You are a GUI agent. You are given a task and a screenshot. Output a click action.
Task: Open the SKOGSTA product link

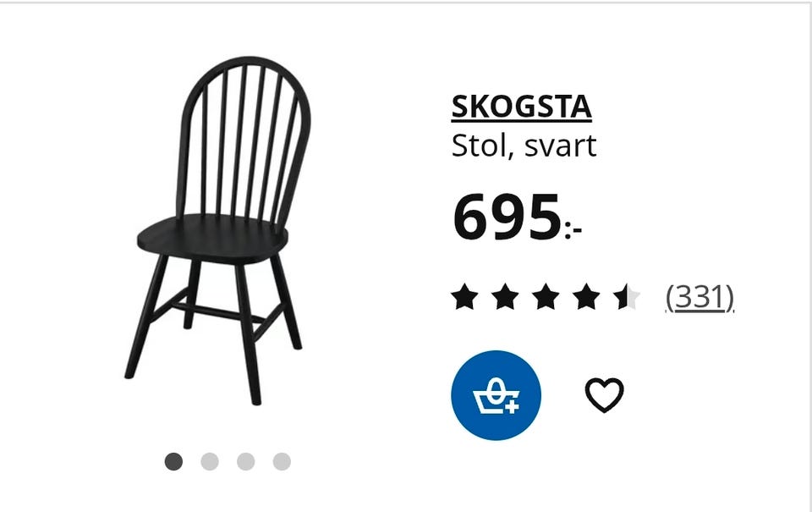click(x=522, y=107)
